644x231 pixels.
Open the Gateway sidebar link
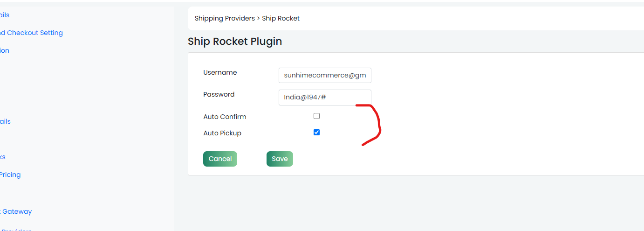[x=16, y=211]
